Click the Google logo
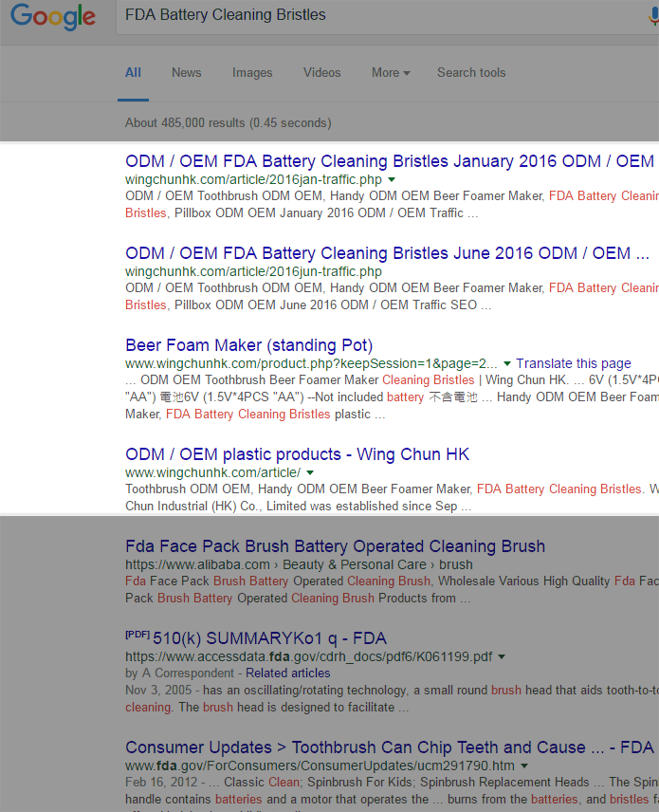 [53, 16]
